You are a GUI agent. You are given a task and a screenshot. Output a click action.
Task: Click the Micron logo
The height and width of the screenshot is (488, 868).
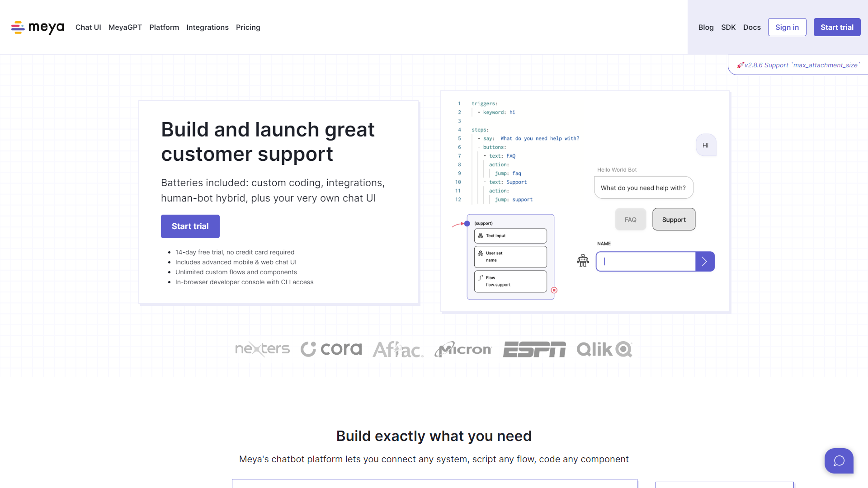click(x=463, y=349)
